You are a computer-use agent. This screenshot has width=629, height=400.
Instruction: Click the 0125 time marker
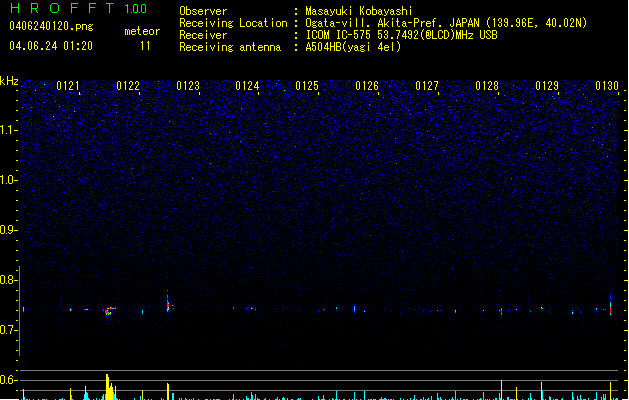click(x=307, y=86)
